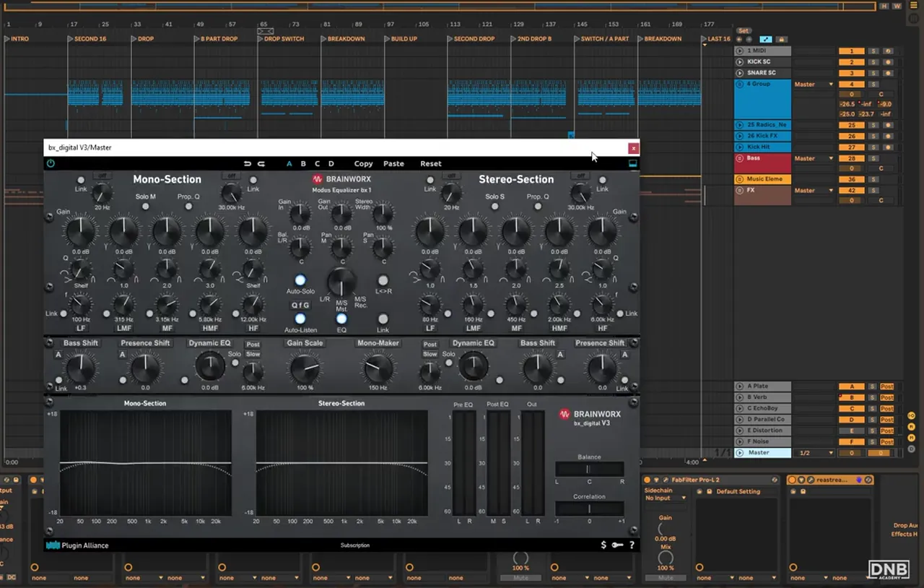The image size is (924, 588).
Task: Toggle the Auto-Listen button
Action: [300, 319]
